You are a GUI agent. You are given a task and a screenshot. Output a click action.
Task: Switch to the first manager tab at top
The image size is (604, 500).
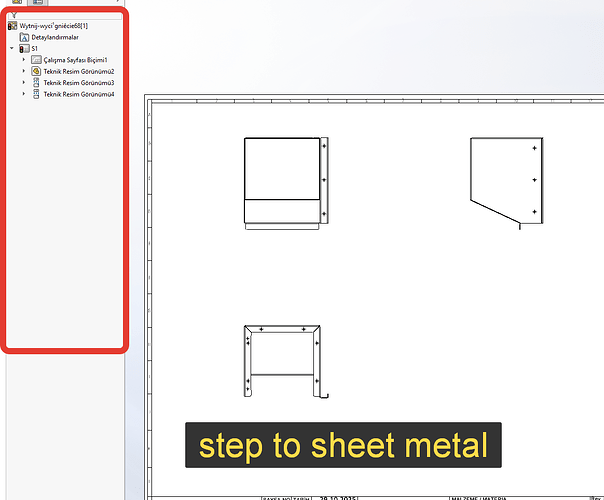(16, 3)
